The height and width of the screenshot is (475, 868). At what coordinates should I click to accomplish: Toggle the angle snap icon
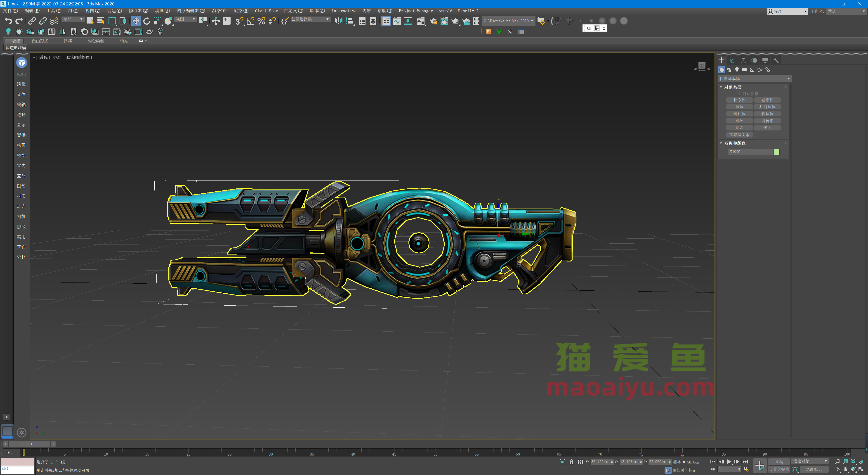coord(250,21)
